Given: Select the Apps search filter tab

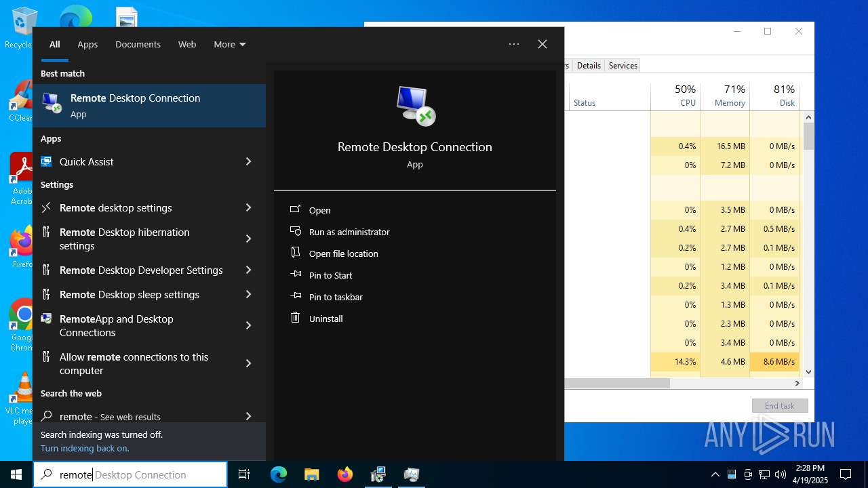Looking at the screenshot, I should pyautogui.click(x=87, y=44).
